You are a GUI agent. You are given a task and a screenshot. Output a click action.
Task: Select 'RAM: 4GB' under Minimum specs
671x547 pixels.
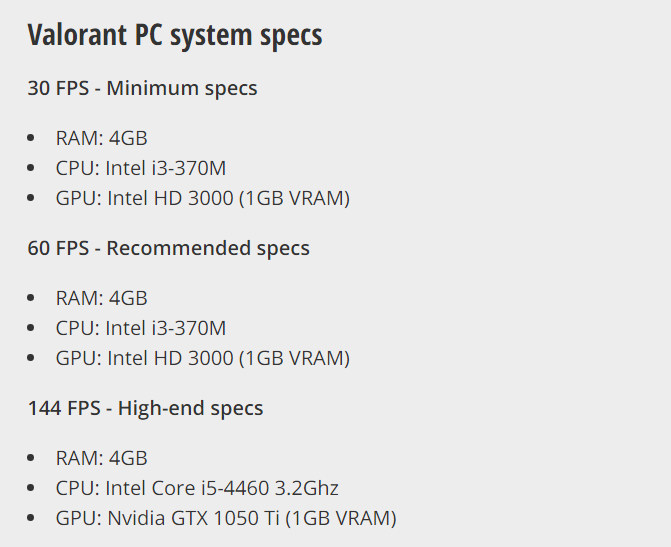[101, 138]
